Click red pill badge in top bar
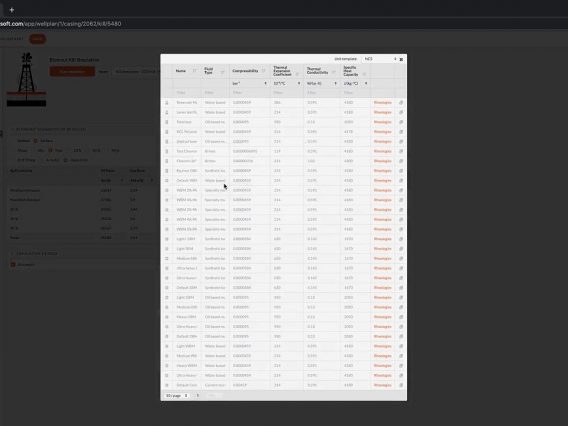 37,39
